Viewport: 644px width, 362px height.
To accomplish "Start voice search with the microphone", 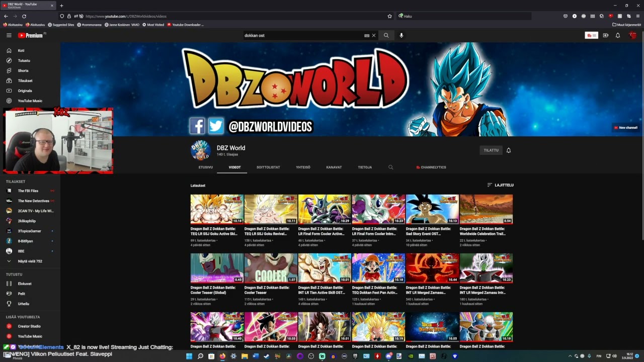I will coord(401,36).
